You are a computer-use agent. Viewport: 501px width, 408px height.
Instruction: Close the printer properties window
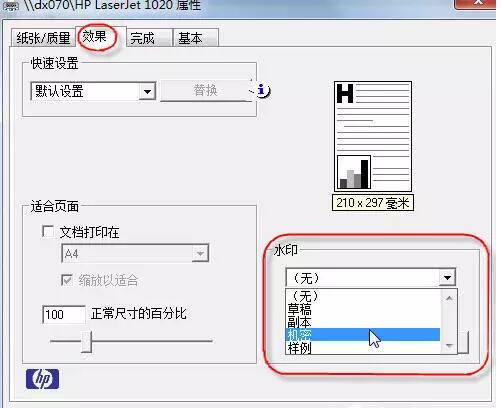coord(475,4)
